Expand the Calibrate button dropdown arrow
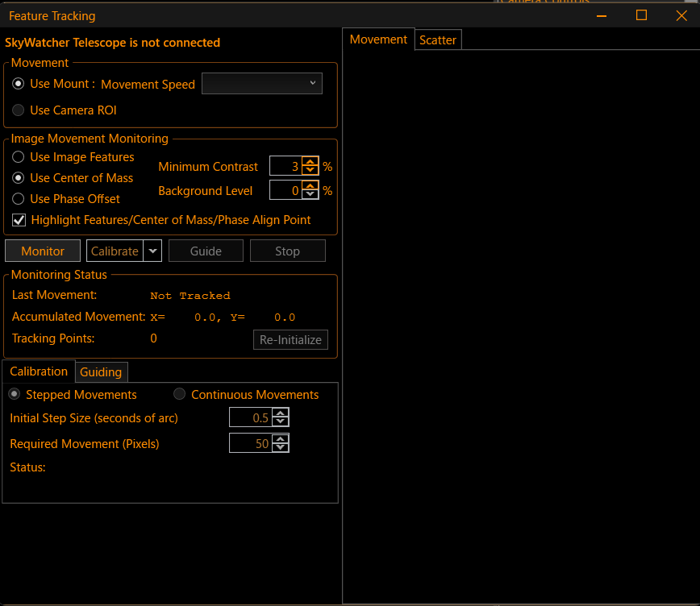 pos(153,251)
